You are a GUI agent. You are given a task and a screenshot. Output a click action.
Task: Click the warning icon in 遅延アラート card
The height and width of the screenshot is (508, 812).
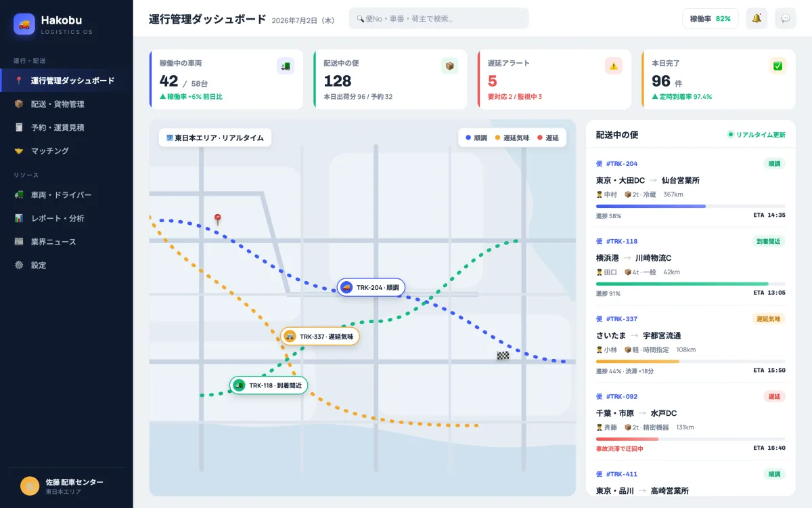tap(614, 66)
